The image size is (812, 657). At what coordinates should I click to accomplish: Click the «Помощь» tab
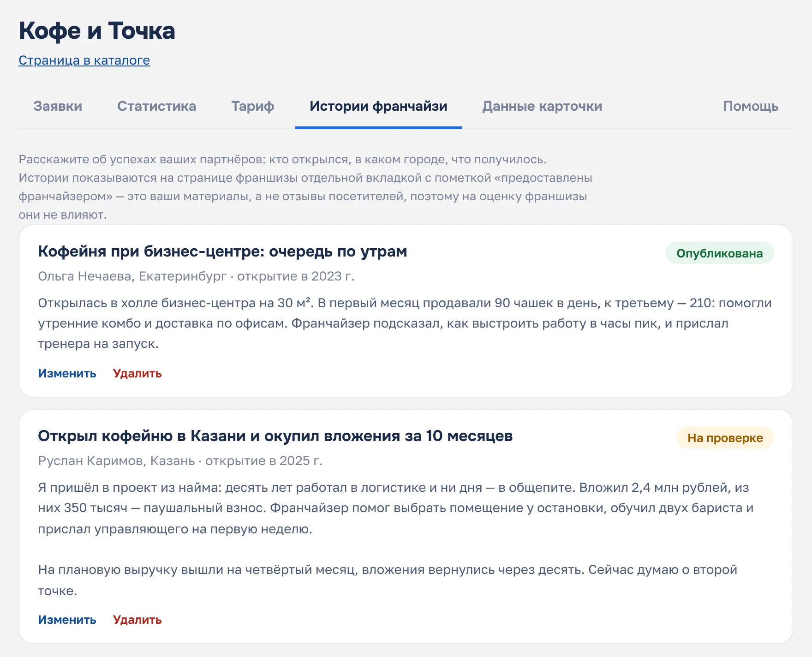[x=751, y=106]
